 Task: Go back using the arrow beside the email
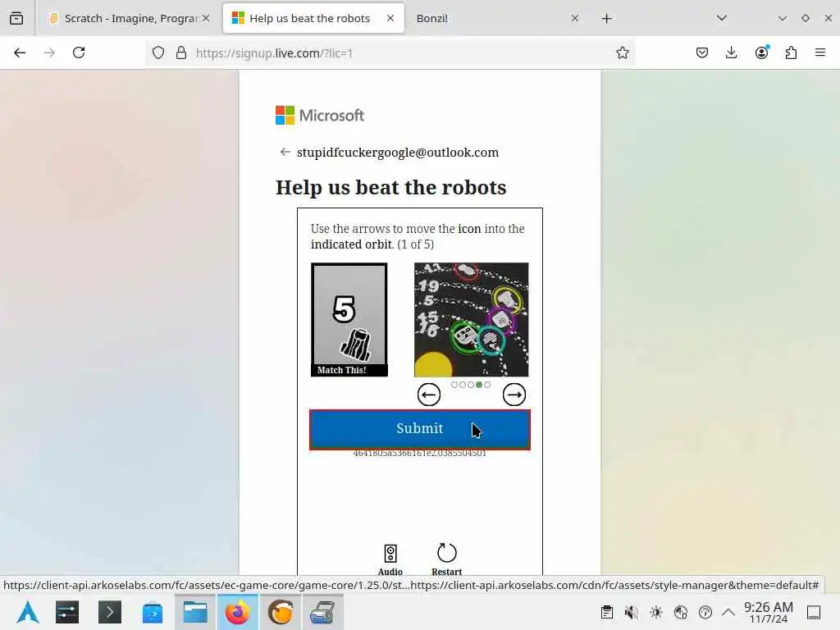285,152
